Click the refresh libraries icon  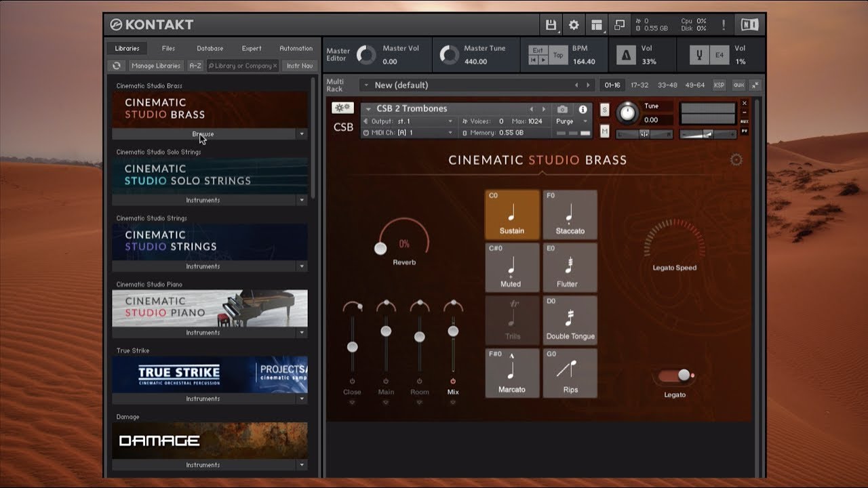[x=117, y=66]
